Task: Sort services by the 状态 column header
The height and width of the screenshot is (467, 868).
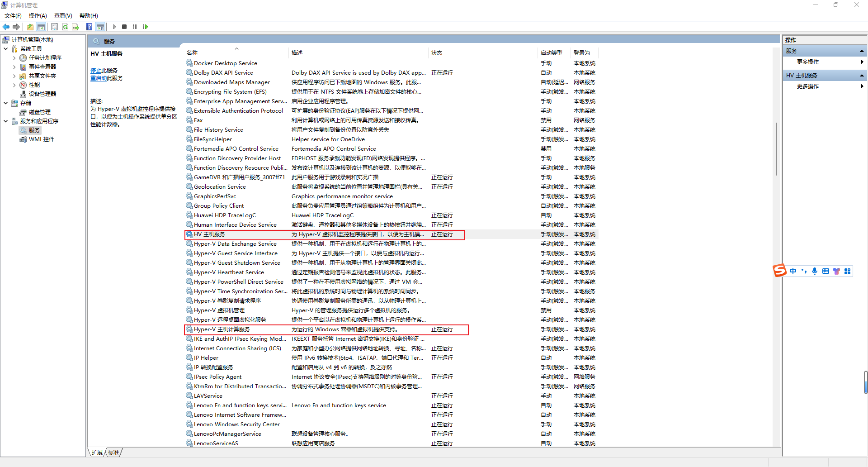Action: tap(483, 53)
